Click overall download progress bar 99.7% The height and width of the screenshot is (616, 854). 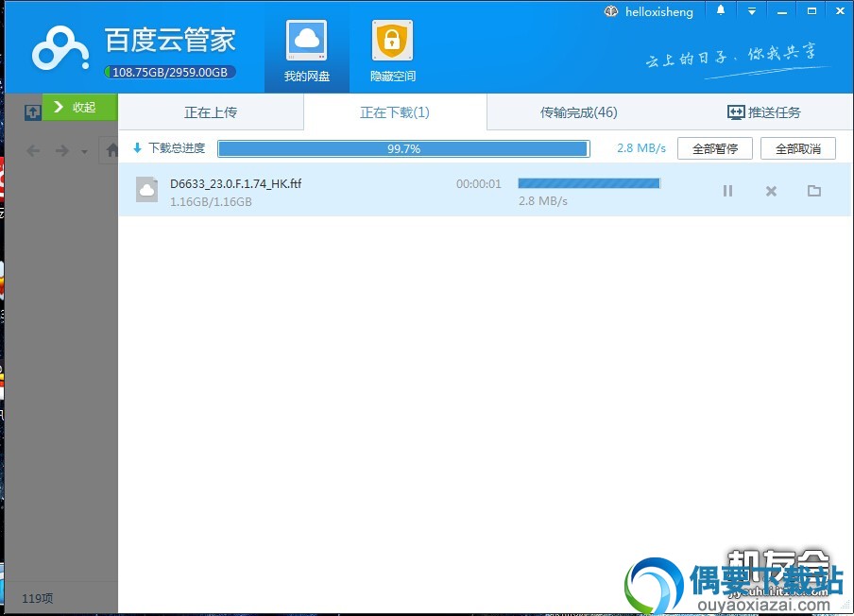[x=403, y=148]
